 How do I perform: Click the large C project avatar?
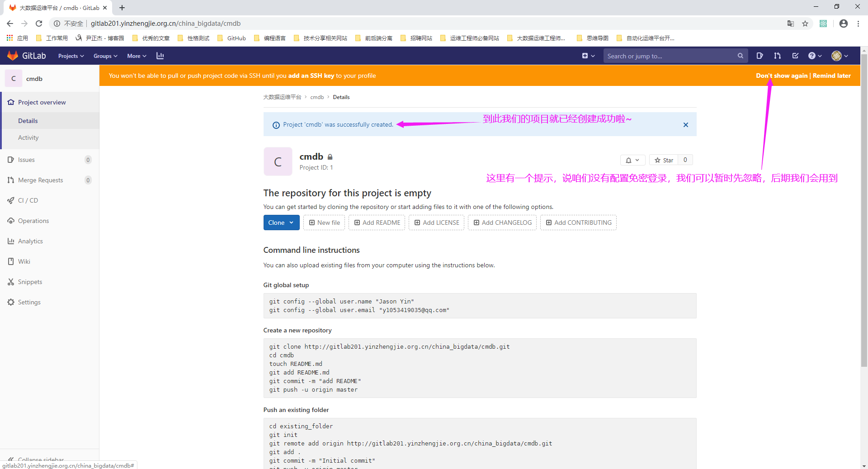point(278,161)
